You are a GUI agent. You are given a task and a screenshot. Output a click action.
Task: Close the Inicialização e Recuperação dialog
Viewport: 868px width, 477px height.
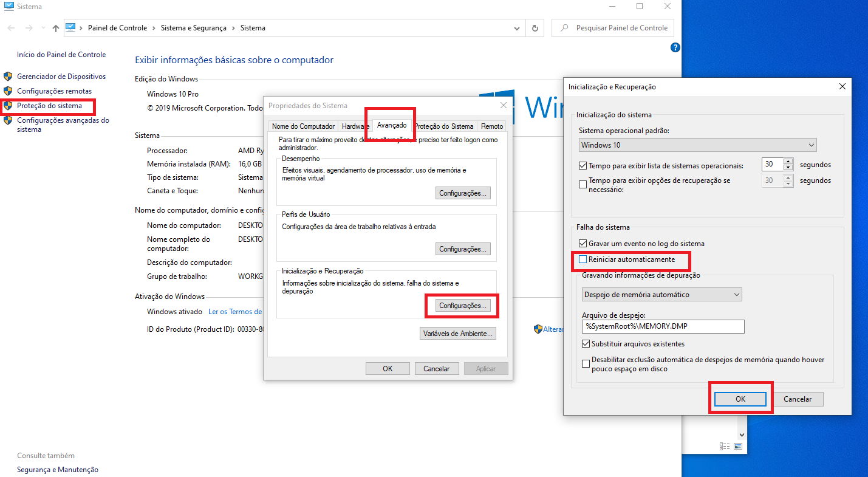(x=842, y=87)
